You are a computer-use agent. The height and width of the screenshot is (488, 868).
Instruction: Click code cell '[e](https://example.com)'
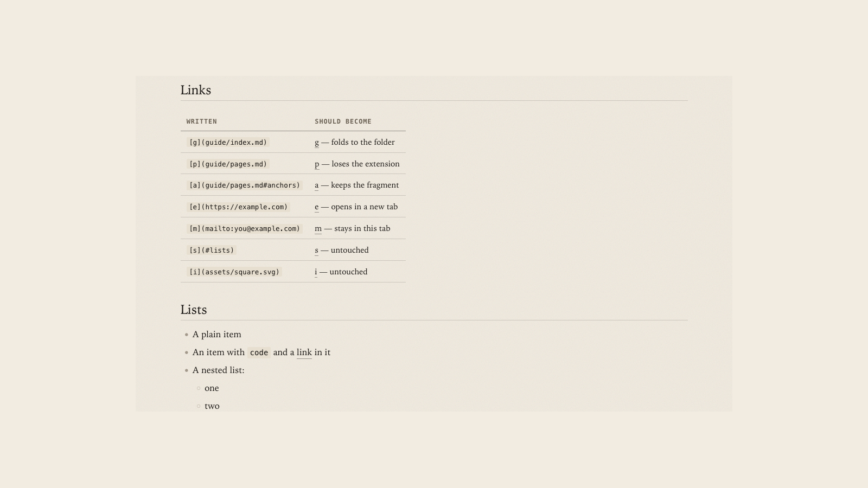click(x=239, y=207)
